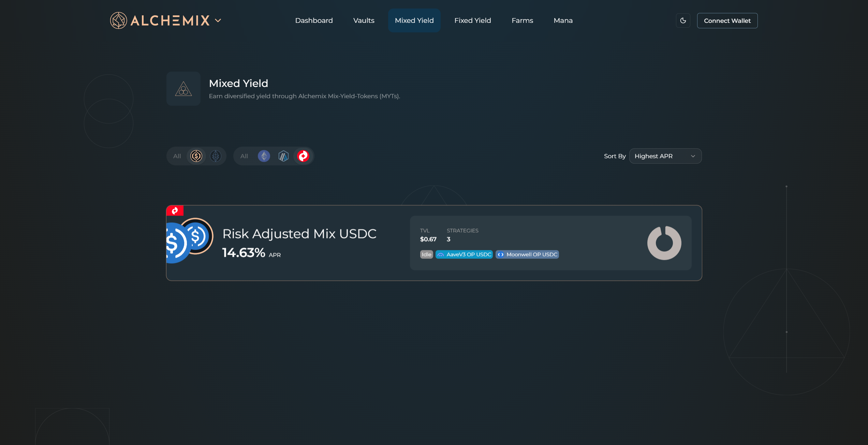The height and width of the screenshot is (445, 868).
Task: Click the AaveV3 OP USDC strategy tag
Action: (464, 254)
